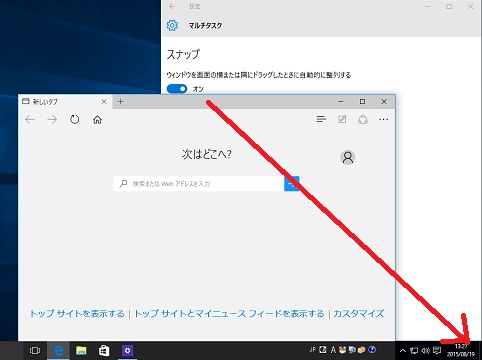This screenshot has height=360, width=482.
Task: Open the カスタマイズ link
Action: click(359, 314)
